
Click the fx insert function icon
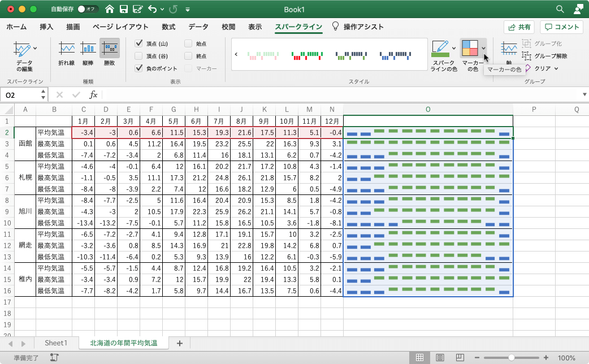point(93,94)
